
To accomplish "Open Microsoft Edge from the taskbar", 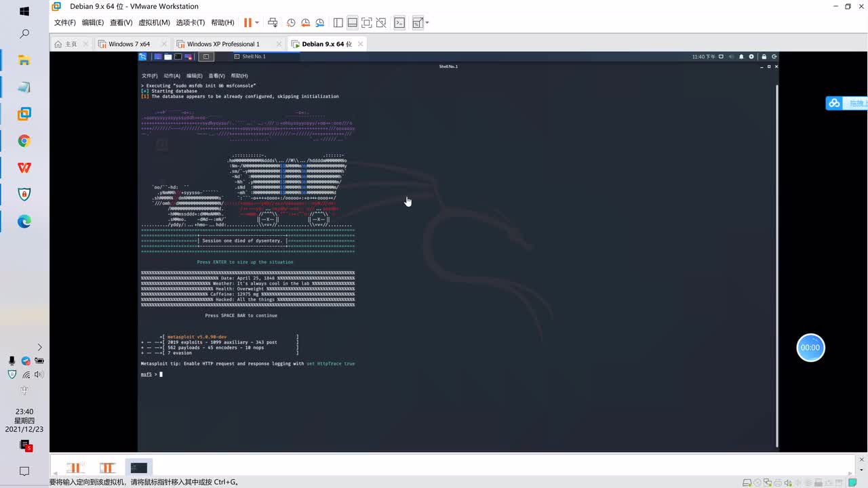I will click(x=24, y=222).
